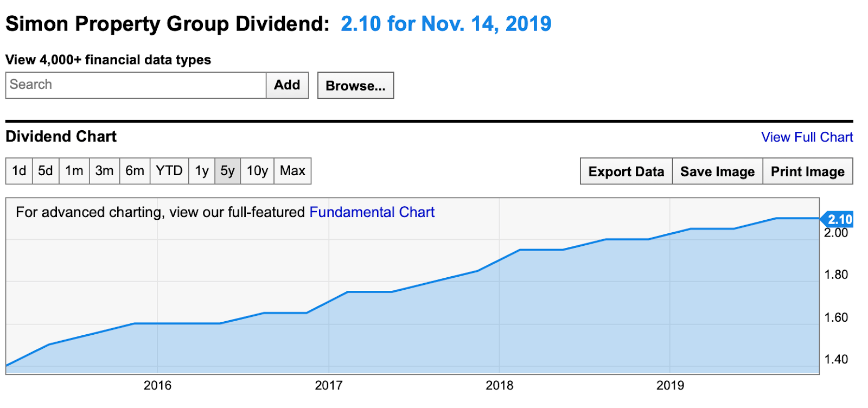Click the 1.60 y-axis value
This screenshot has height=408, width=868.
(x=836, y=318)
